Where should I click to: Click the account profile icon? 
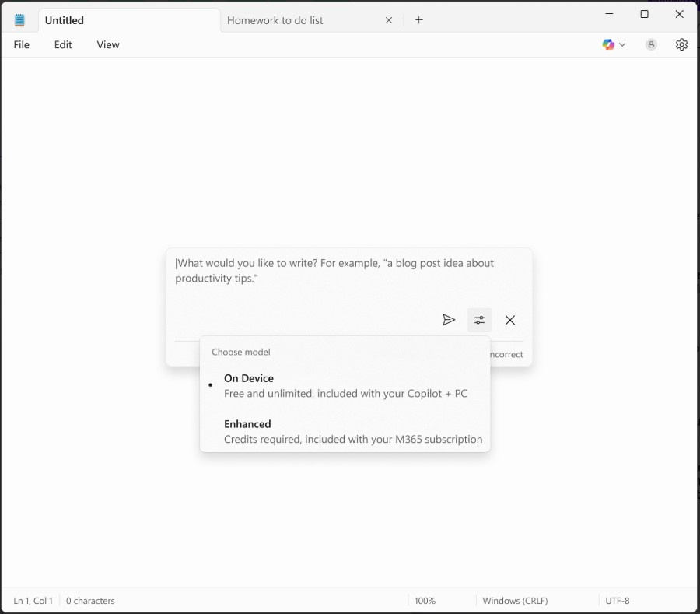coord(651,45)
